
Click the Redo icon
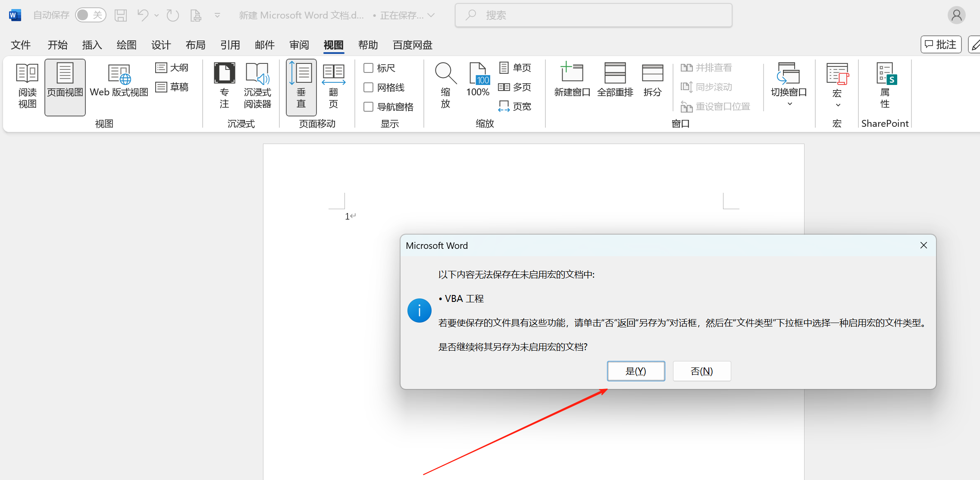[173, 16]
